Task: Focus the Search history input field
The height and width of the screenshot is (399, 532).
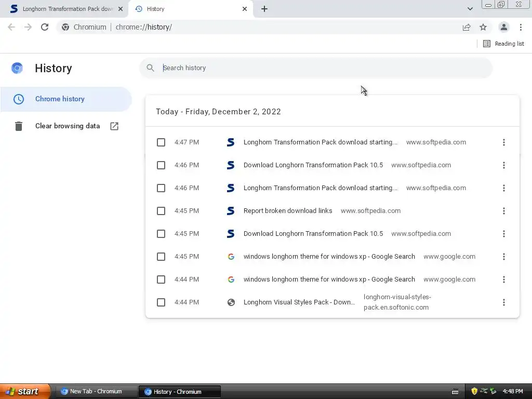Action: click(x=315, y=68)
